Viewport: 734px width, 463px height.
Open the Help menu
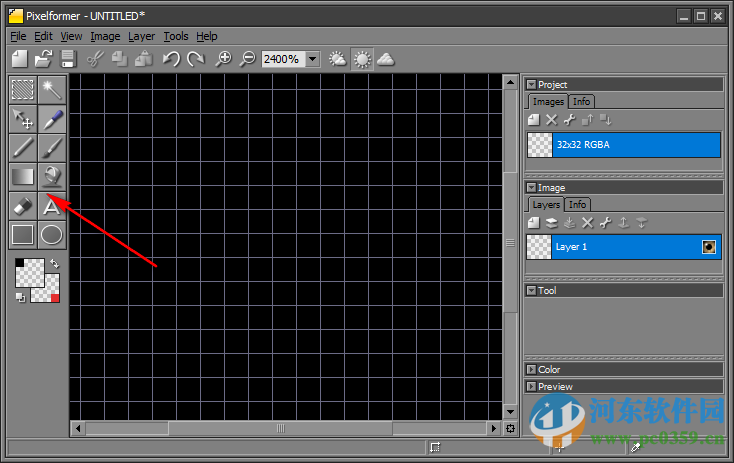coord(207,36)
